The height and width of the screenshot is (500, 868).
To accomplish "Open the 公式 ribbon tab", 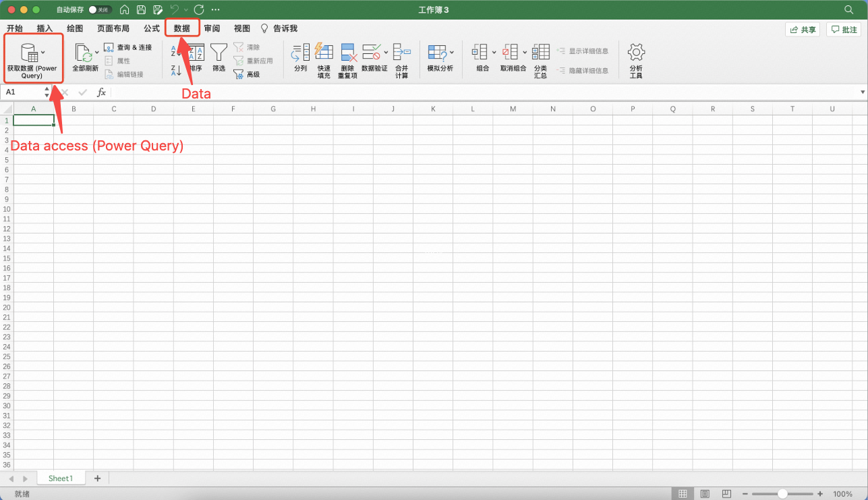I will (x=152, y=29).
